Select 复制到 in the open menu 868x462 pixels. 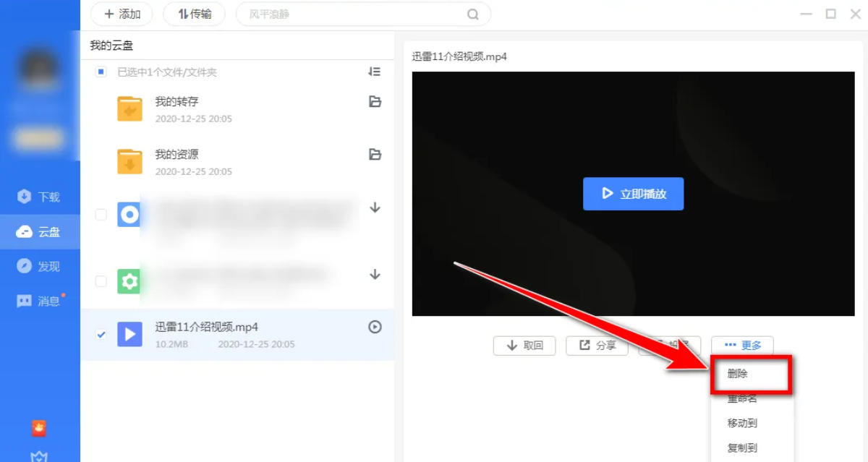coord(741,447)
